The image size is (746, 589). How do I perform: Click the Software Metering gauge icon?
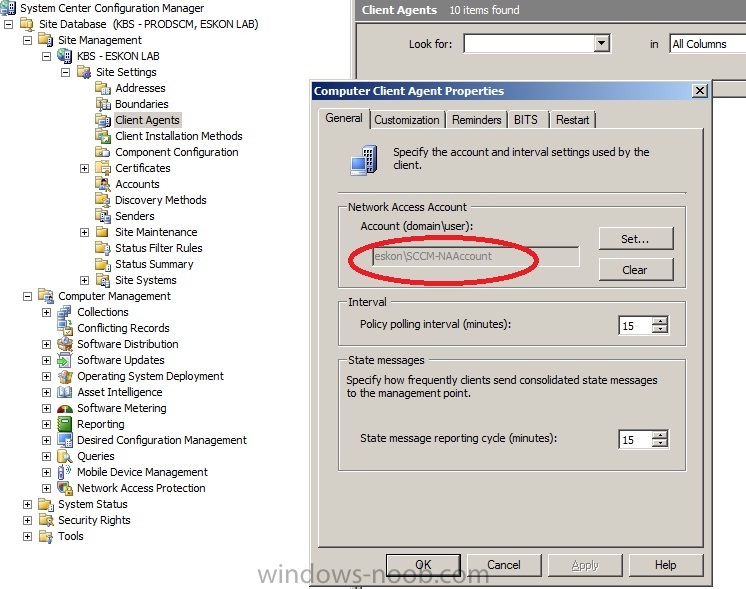pyautogui.click(x=64, y=408)
